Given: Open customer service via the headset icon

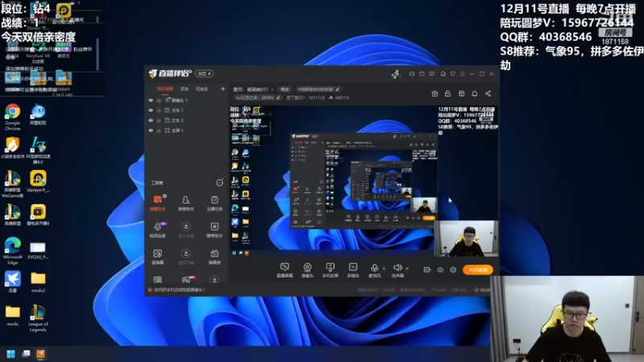Looking at the screenshot, I should (x=411, y=74).
